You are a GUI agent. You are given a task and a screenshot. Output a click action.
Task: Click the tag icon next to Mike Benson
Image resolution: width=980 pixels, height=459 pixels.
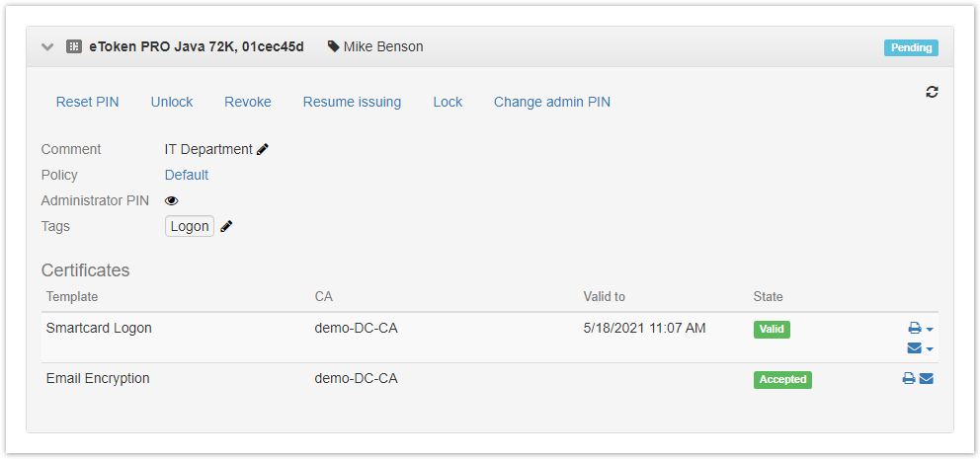[334, 46]
